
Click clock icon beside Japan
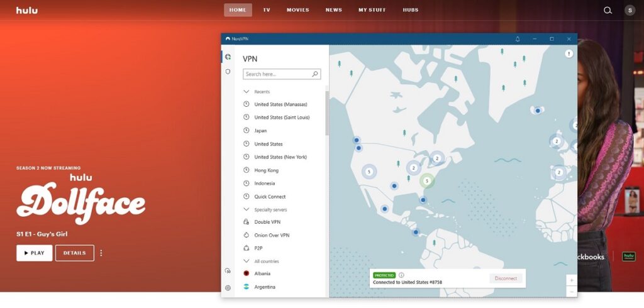pyautogui.click(x=246, y=130)
